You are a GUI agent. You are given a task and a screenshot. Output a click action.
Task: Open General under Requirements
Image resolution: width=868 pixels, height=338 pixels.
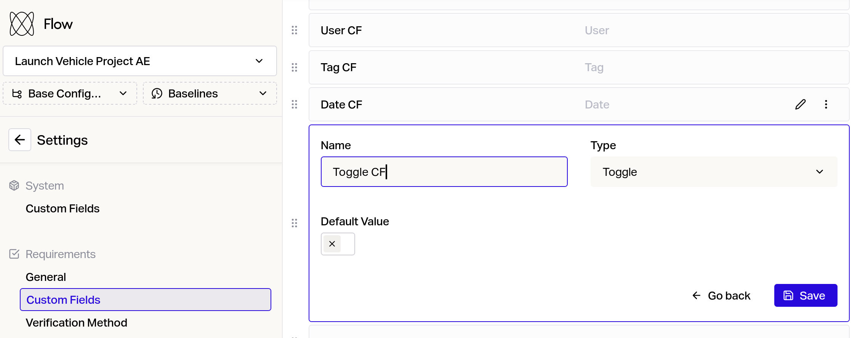(46, 277)
